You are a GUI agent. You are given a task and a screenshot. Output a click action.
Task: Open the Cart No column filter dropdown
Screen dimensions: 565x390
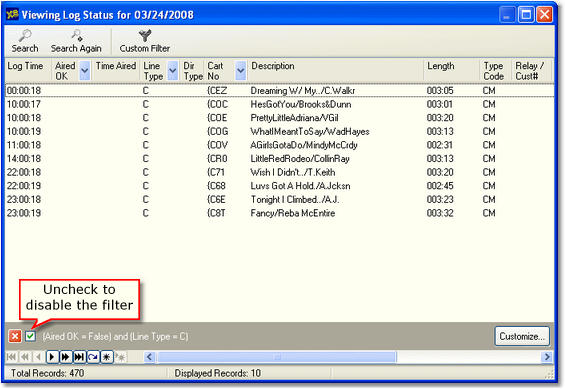[x=241, y=70]
